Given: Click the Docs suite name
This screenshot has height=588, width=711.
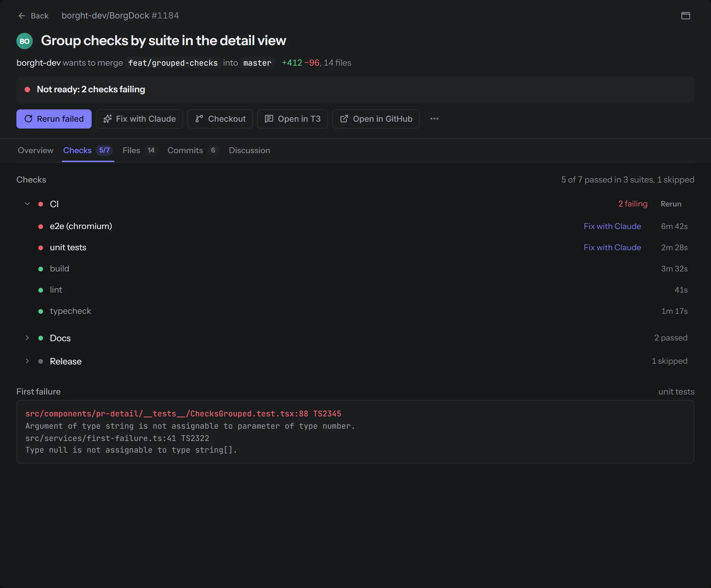Looking at the screenshot, I should click(x=60, y=338).
